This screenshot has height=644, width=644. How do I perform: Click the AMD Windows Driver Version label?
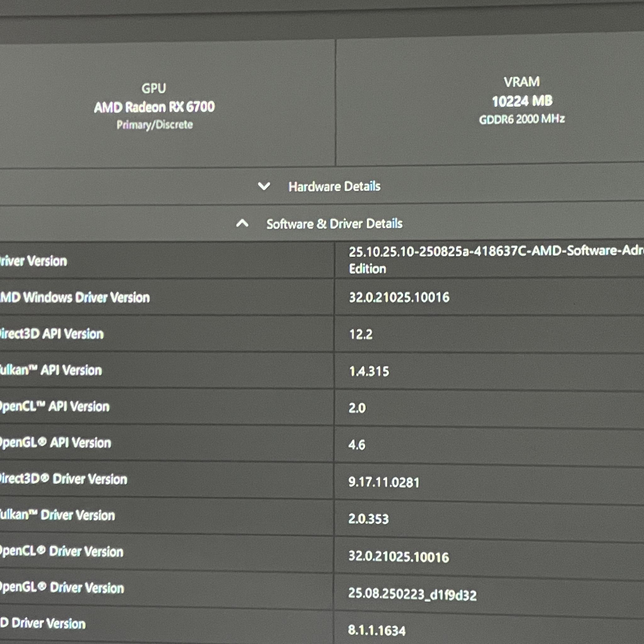75,297
